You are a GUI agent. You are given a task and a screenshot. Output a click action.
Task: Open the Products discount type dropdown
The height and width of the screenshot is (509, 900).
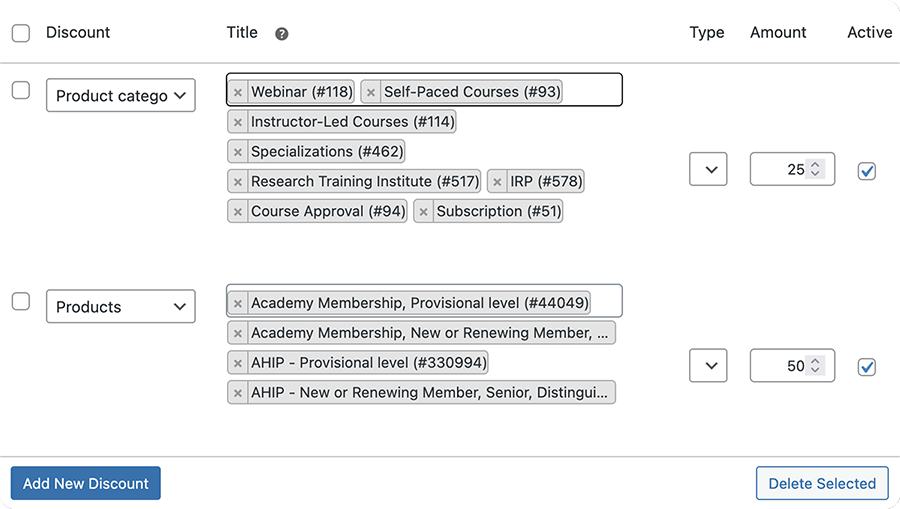point(120,307)
